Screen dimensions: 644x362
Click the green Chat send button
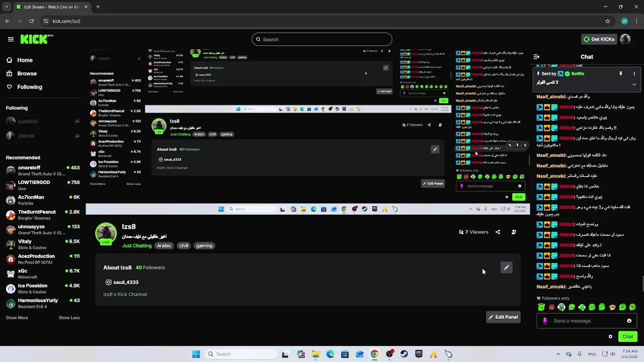point(628,336)
